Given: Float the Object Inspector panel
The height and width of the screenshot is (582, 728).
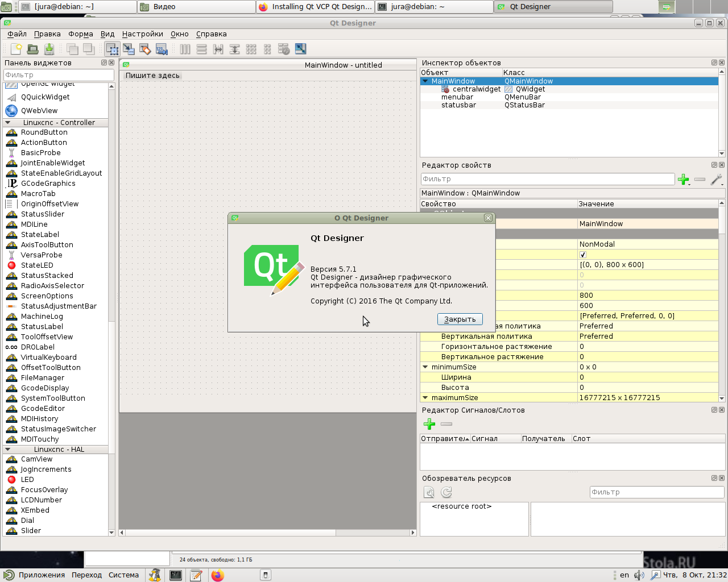Looking at the screenshot, I should pyautogui.click(x=714, y=63).
